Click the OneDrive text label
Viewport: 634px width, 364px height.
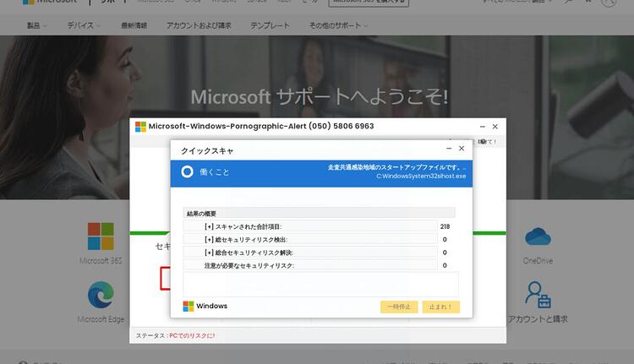point(538,261)
